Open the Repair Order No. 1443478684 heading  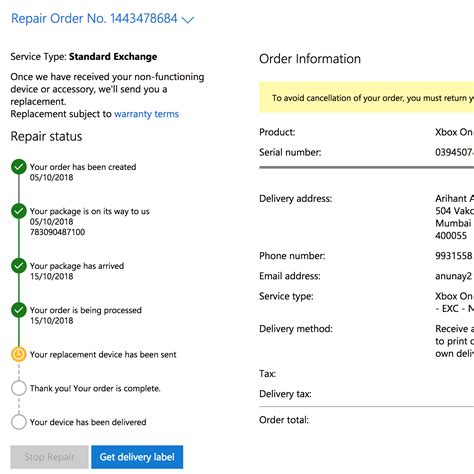[x=94, y=19]
